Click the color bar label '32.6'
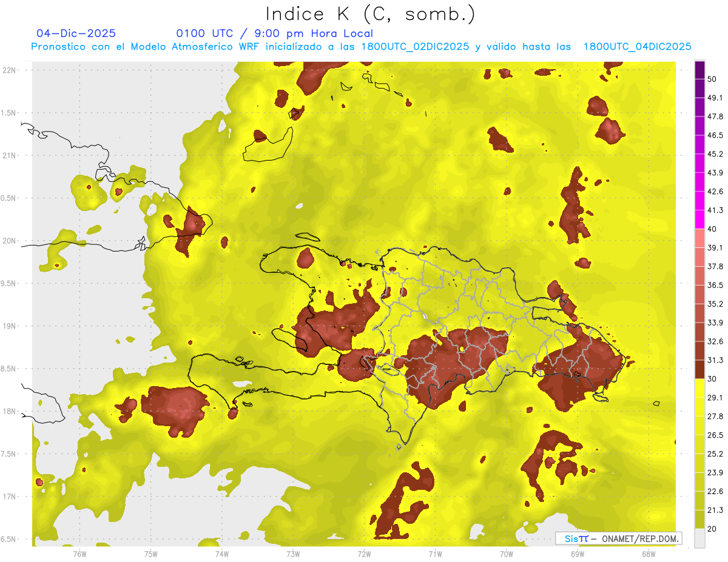The width and height of the screenshot is (728, 562). click(715, 341)
